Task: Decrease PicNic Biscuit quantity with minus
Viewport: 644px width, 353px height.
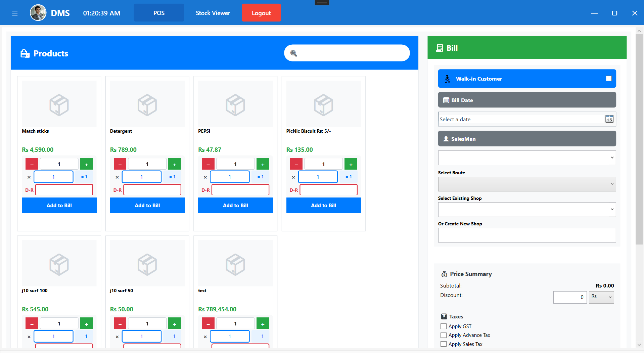Action: pos(296,164)
